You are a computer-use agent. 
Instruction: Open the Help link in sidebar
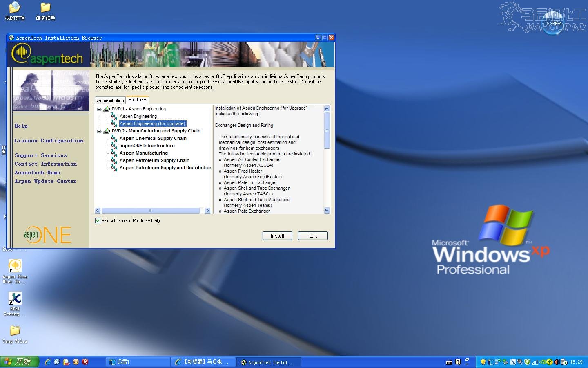(21, 126)
